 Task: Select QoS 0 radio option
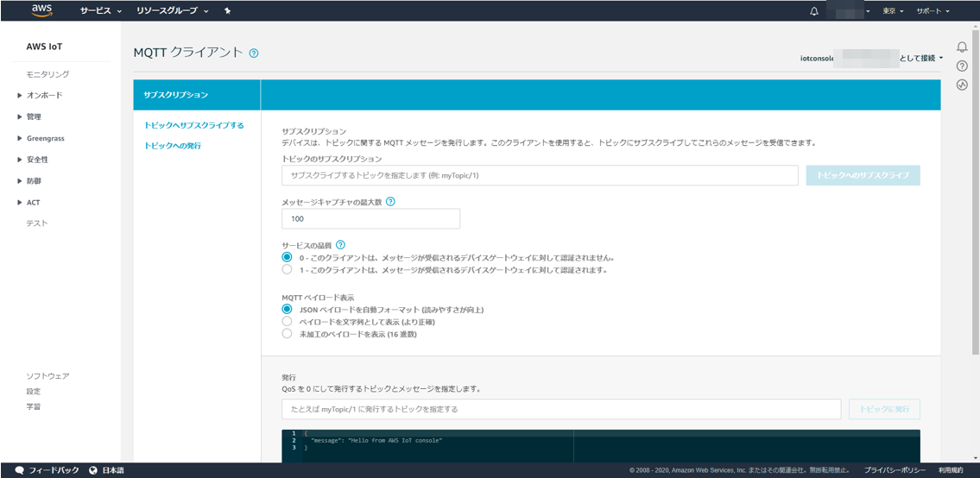click(287, 257)
